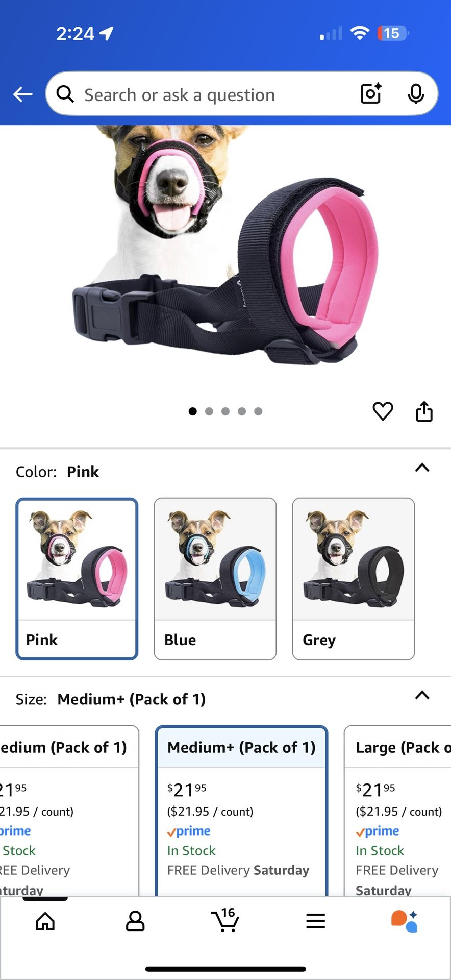
Task: Open Rufus AI assistant icon
Action: [x=405, y=921]
